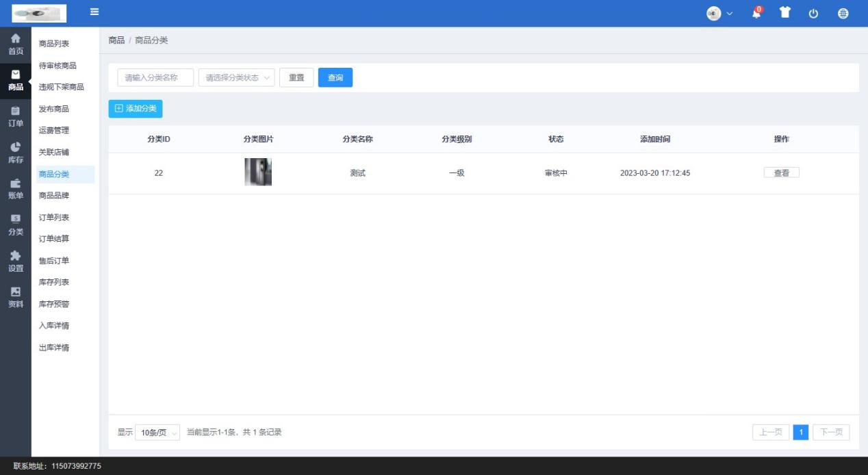
Task: Open 库存列表 menu item
Action: [54, 282]
